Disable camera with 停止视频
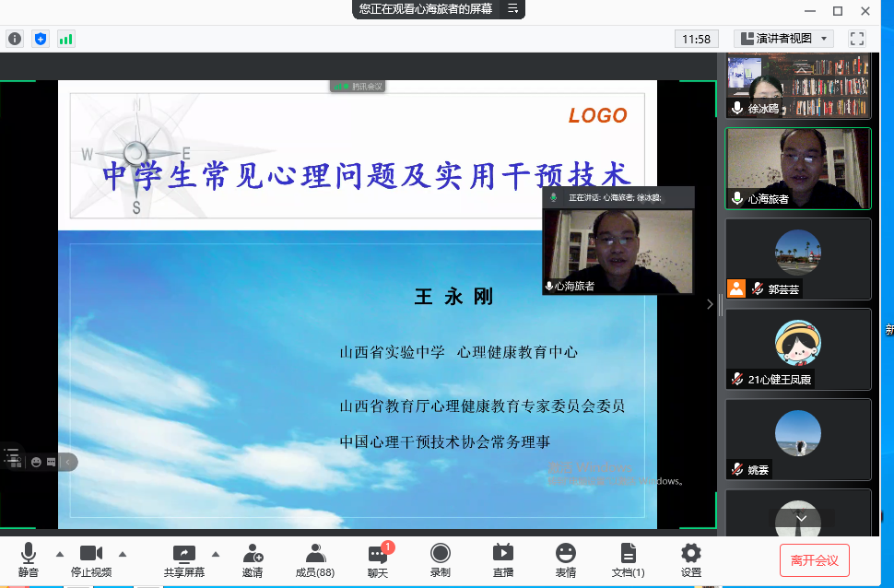The width and height of the screenshot is (894, 588). point(89,558)
